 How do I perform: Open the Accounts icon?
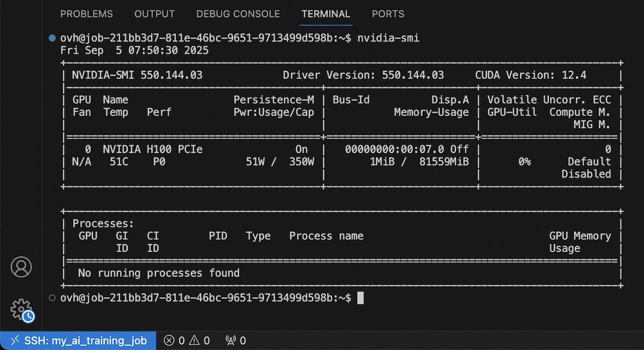coord(21,267)
